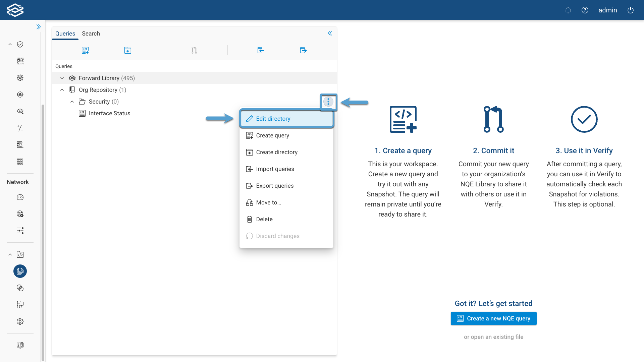The height and width of the screenshot is (362, 644).
Task: Switch to the Search tab
Action: [91, 34]
